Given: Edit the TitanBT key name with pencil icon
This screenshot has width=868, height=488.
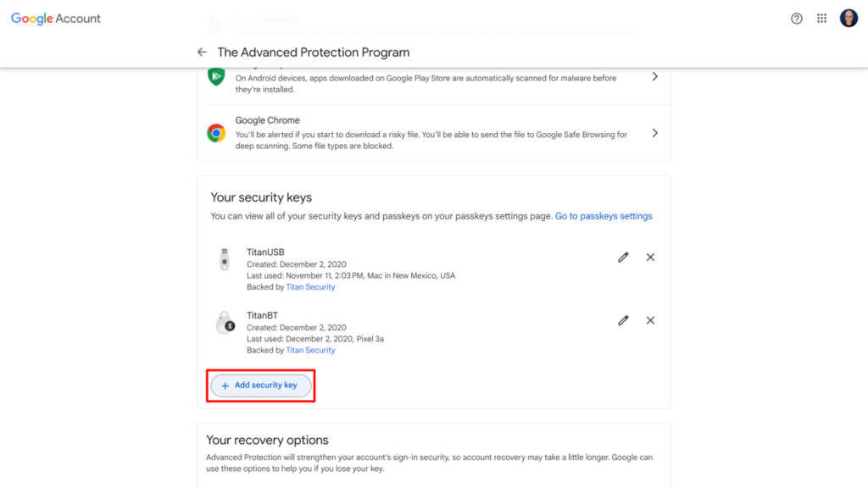Looking at the screenshot, I should pos(623,320).
